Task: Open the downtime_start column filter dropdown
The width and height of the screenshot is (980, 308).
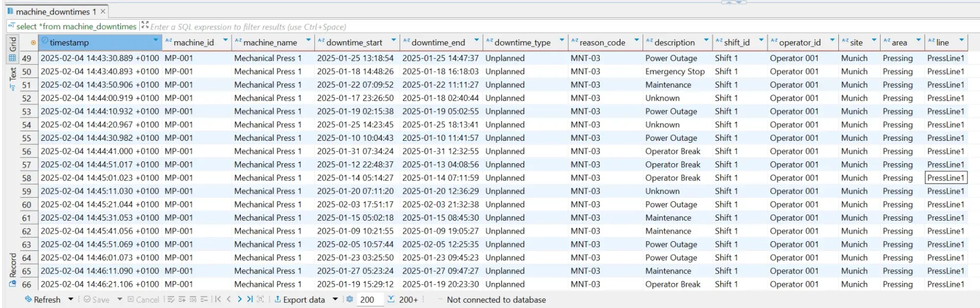Action: [x=394, y=40]
